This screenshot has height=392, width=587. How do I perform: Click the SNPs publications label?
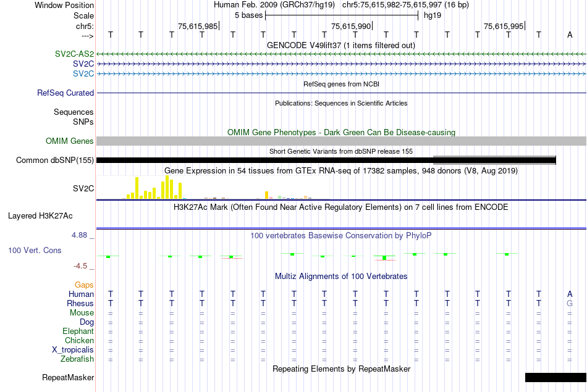click(83, 122)
